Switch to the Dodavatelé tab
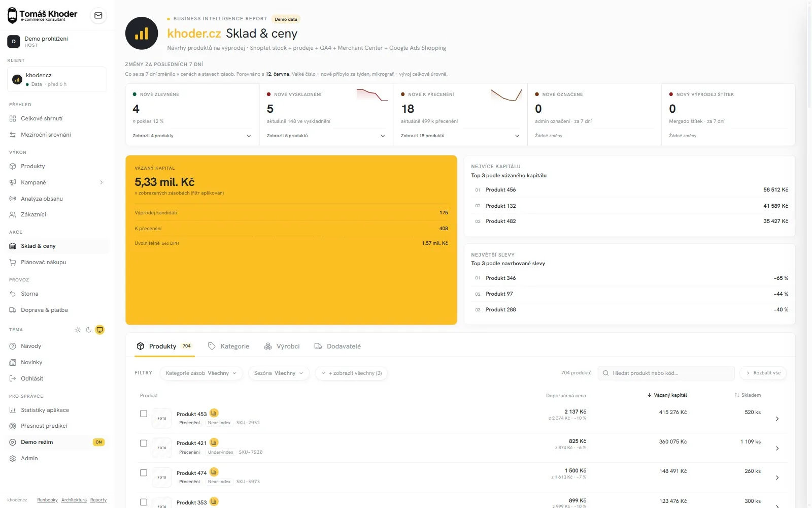Image resolution: width=812 pixels, height=508 pixels. coord(337,346)
